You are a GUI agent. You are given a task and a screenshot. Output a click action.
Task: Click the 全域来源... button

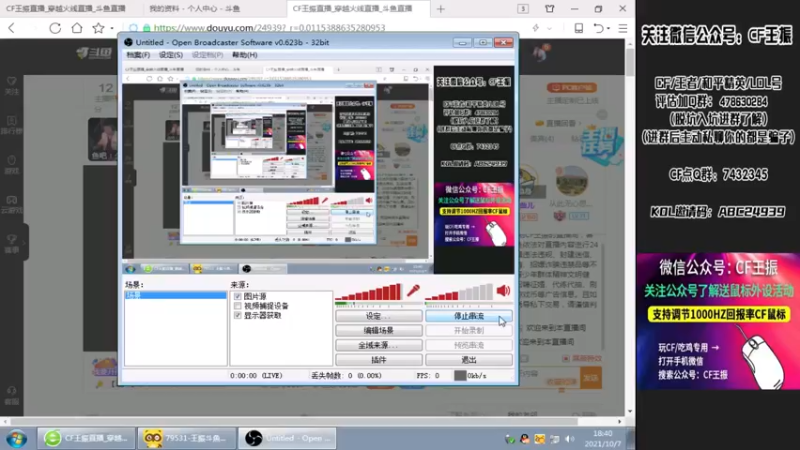click(379, 345)
